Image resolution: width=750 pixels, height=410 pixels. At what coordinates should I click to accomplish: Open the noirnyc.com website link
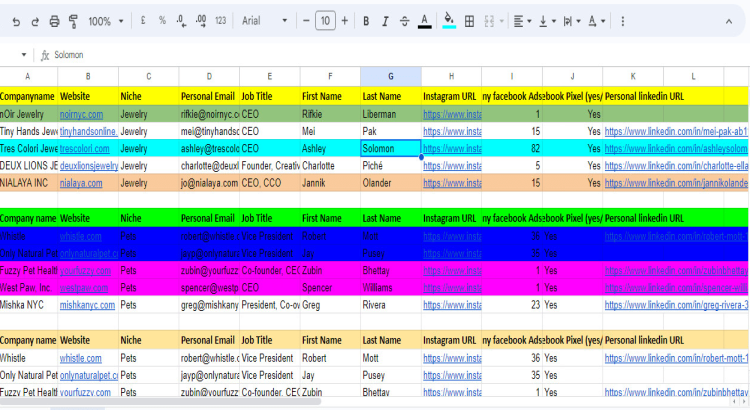click(x=75, y=114)
